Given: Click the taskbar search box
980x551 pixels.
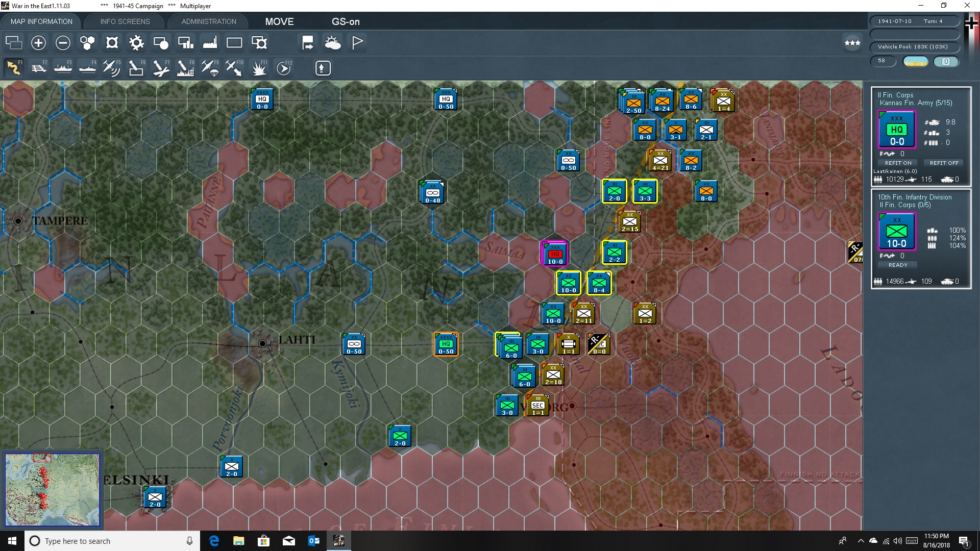Looking at the screenshot, I should tap(112, 541).
